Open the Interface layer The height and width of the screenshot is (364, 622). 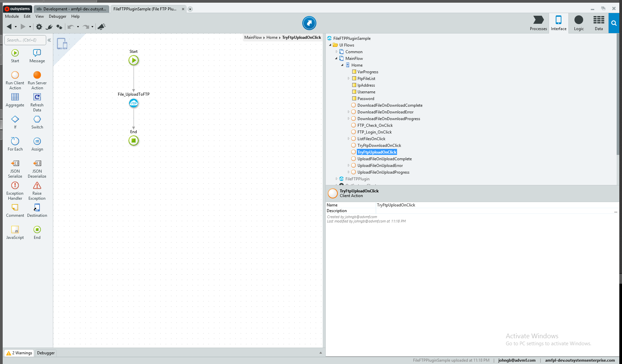click(x=559, y=23)
